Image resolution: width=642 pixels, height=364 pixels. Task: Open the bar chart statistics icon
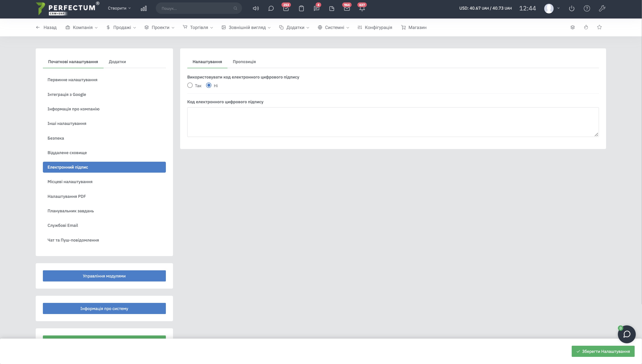[144, 8]
